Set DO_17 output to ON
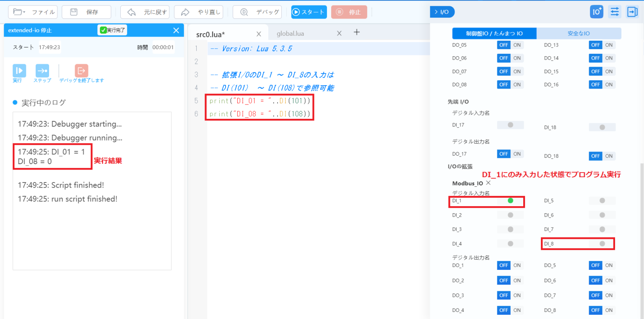Screen dimensions: 644x319 point(517,154)
